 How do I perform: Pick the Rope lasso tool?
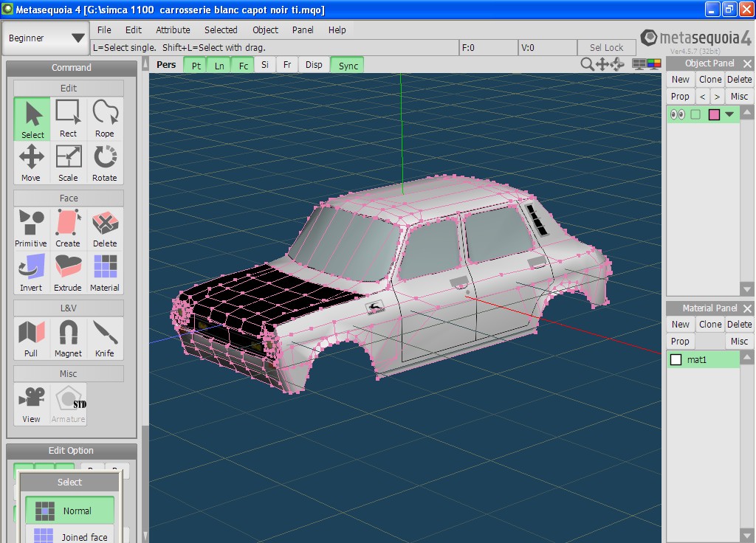click(x=105, y=119)
